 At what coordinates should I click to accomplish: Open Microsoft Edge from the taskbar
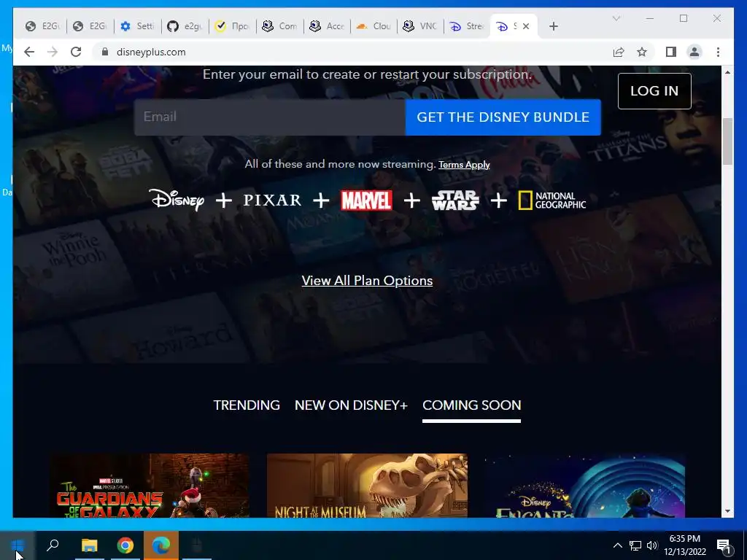[x=161, y=545]
